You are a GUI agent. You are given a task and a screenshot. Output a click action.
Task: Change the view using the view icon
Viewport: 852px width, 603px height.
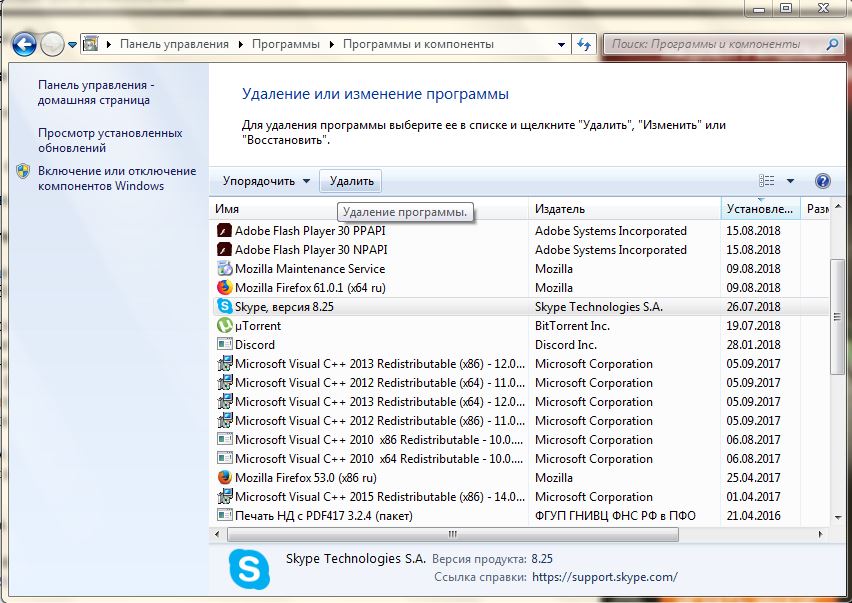pyautogui.click(x=767, y=181)
